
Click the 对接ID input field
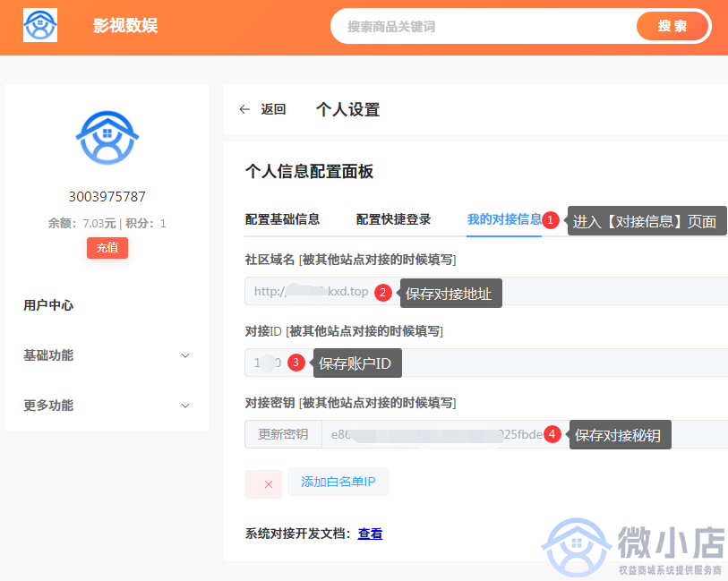486,363
